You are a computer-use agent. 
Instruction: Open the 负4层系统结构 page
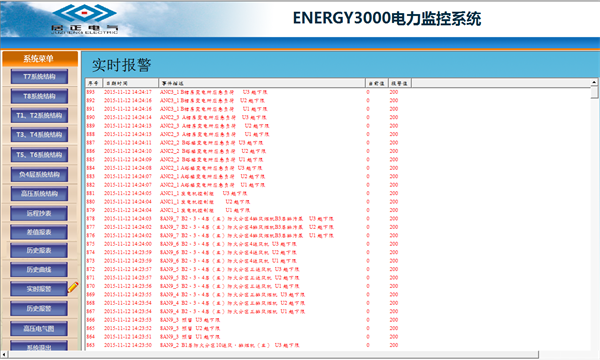click(x=39, y=174)
